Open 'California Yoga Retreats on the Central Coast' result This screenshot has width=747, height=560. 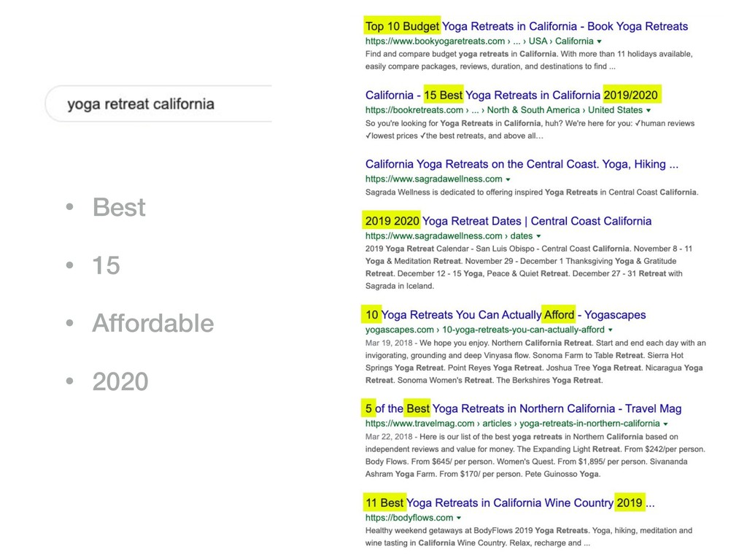point(522,164)
